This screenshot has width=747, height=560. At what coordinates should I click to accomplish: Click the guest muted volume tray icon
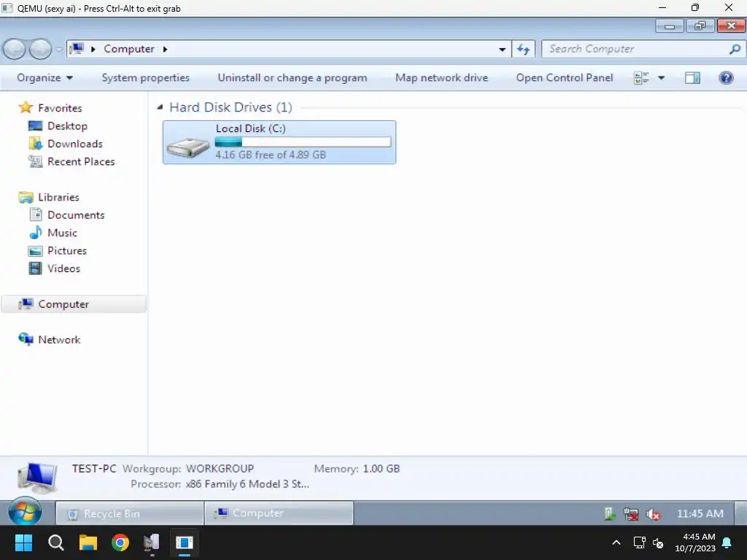[653, 514]
